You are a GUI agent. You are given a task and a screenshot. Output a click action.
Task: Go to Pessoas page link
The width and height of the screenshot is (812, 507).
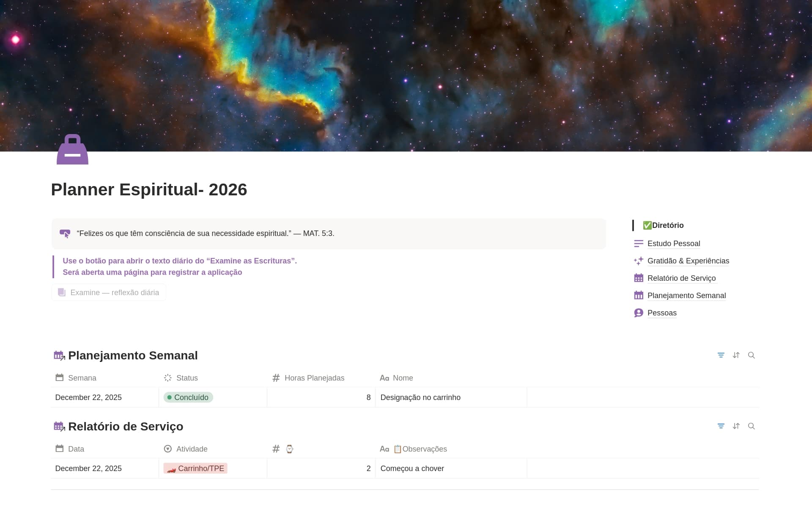[x=661, y=313]
